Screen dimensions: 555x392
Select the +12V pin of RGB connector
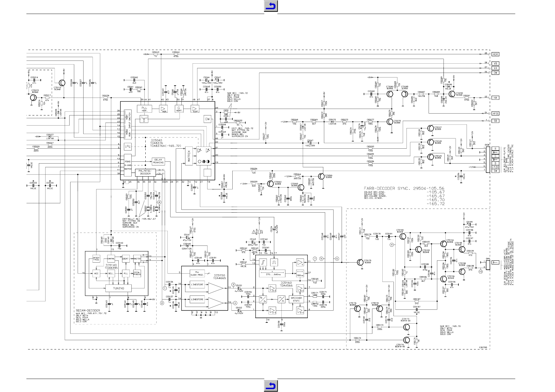tap(495, 167)
